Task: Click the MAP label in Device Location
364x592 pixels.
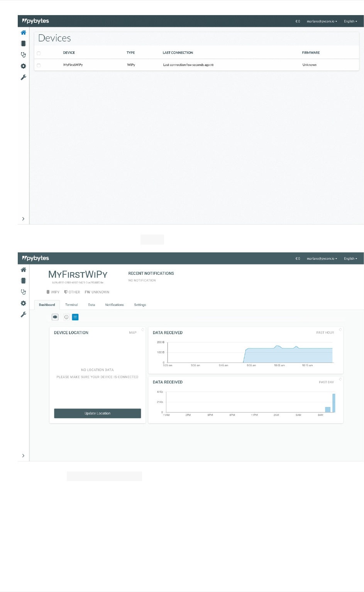Action: (x=133, y=333)
